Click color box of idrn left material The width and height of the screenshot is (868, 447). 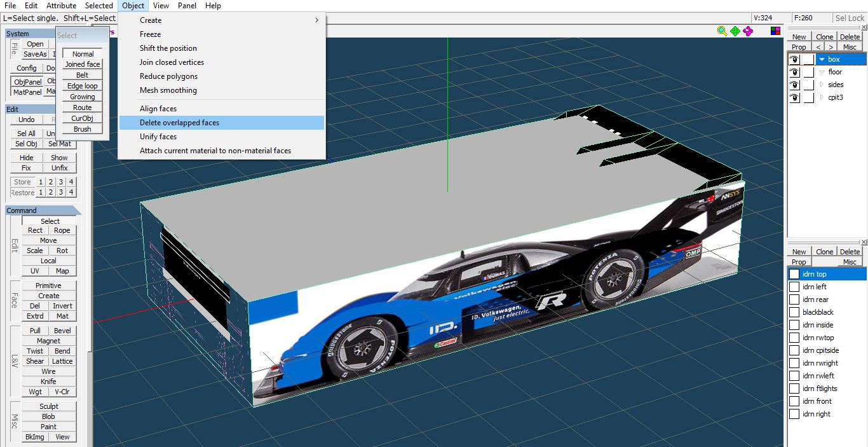tap(794, 287)
